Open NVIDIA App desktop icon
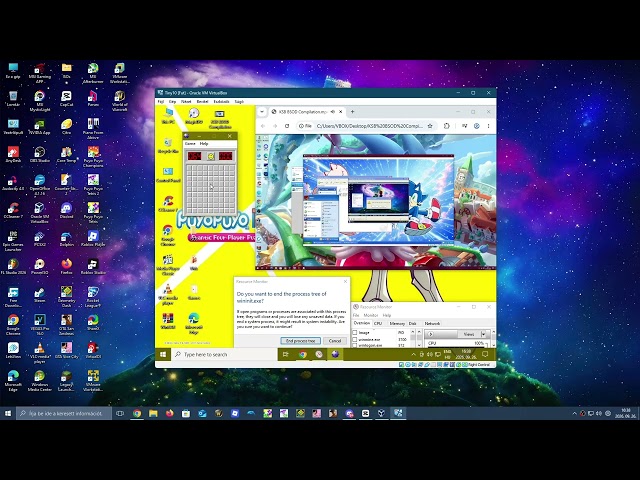This screenshot has height=480, width=640. tap(40, 127)
